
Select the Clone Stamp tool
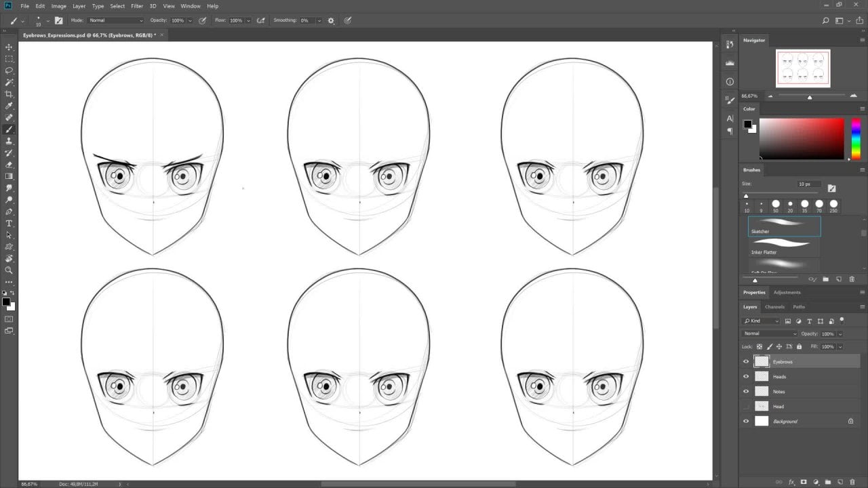[x=9, y=141]
